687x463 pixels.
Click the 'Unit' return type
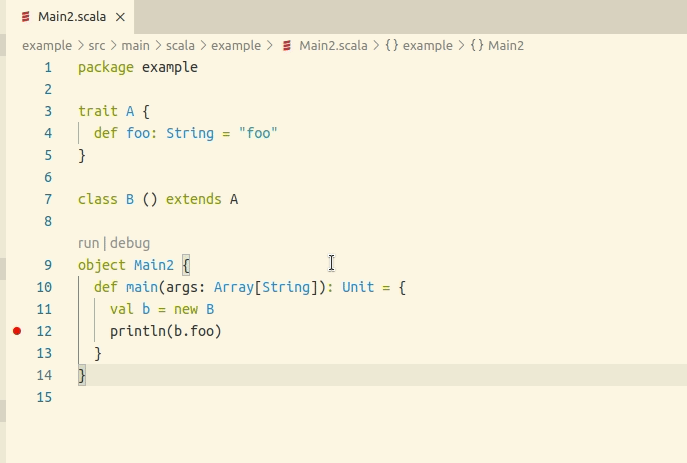coord(358,287)
